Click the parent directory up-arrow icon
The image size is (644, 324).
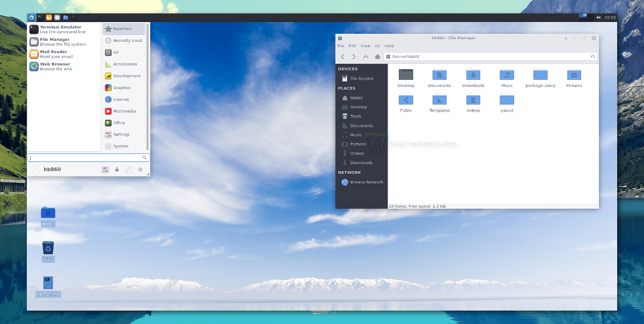365,56
